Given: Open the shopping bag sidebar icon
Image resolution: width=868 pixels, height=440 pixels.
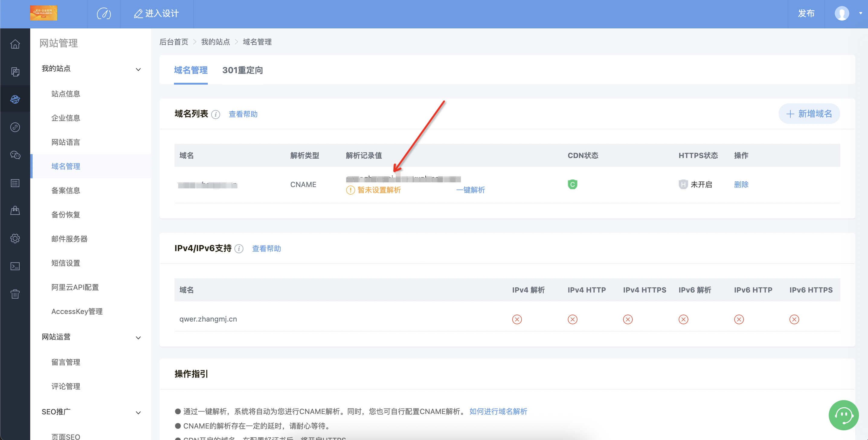Looking at the screenshot, I should pos(15,211).
